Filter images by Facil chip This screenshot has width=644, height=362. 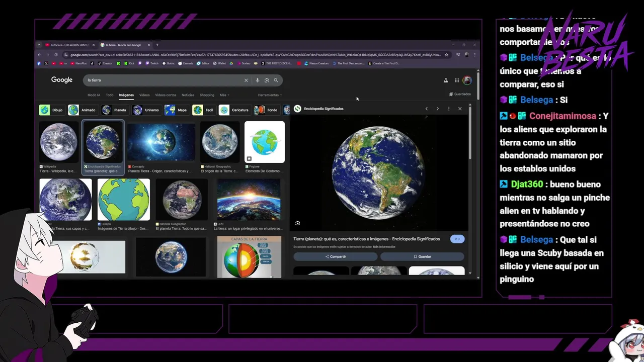pos(204,110)
